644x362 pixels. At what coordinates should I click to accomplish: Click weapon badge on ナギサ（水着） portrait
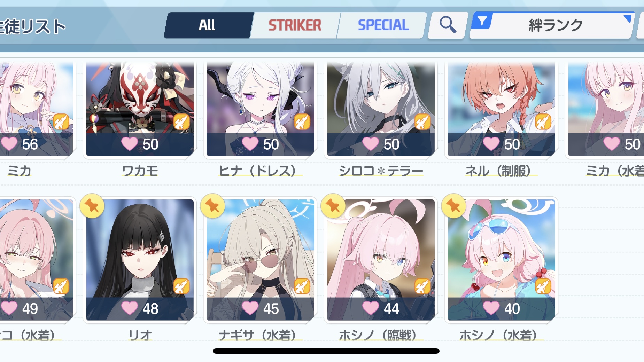pos(302,286)
